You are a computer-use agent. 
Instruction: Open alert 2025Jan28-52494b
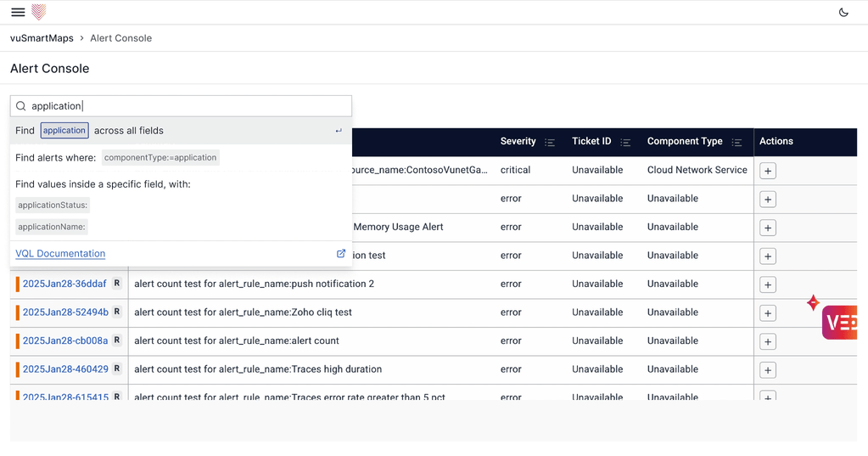coord(65,312)
